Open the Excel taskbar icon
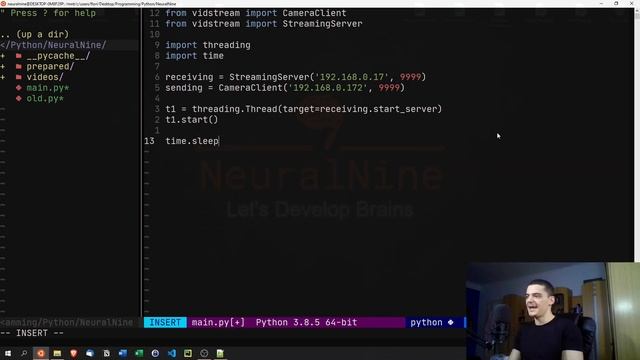 pyautogui.click(x=139, y=353)
